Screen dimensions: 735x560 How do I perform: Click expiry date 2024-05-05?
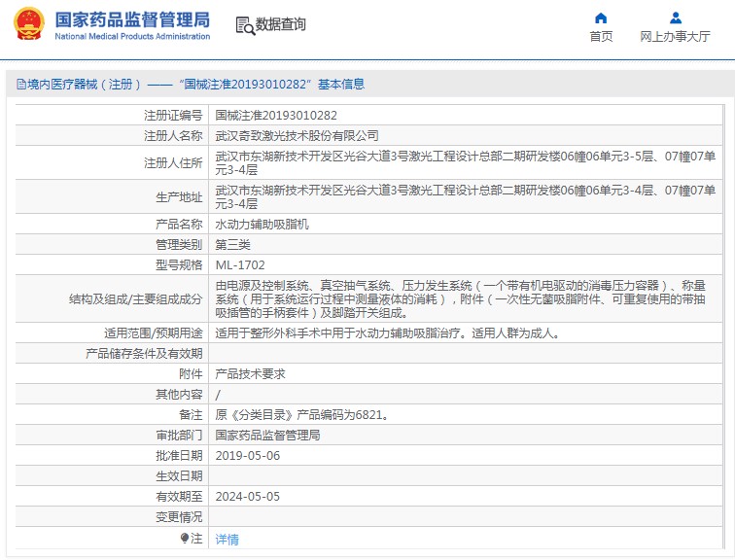248,496
